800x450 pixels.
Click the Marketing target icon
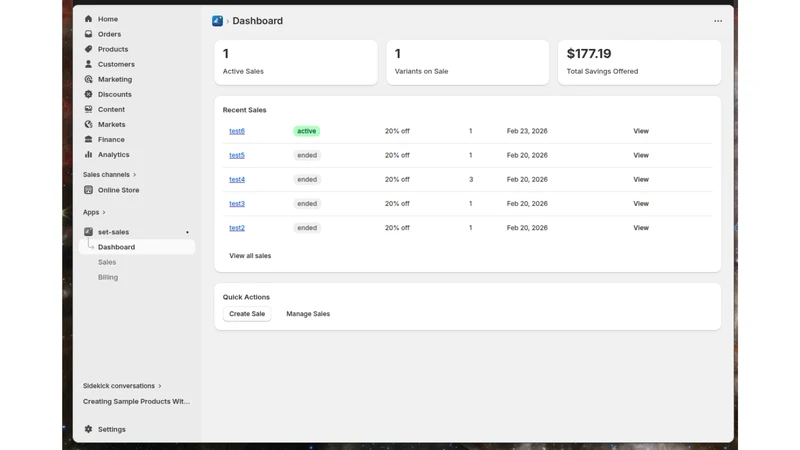pos(88,79)
